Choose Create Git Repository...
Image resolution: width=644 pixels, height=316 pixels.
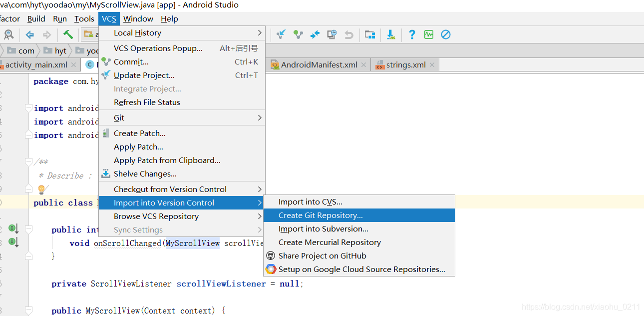pyautogui.click(x=359, y=215)
